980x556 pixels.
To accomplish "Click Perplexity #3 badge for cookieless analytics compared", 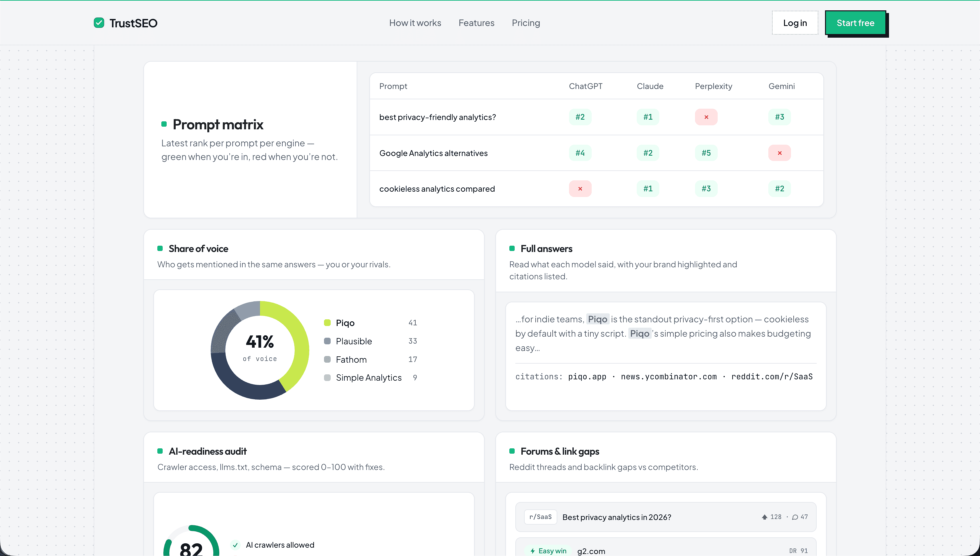I will click(x=706, y=189).
